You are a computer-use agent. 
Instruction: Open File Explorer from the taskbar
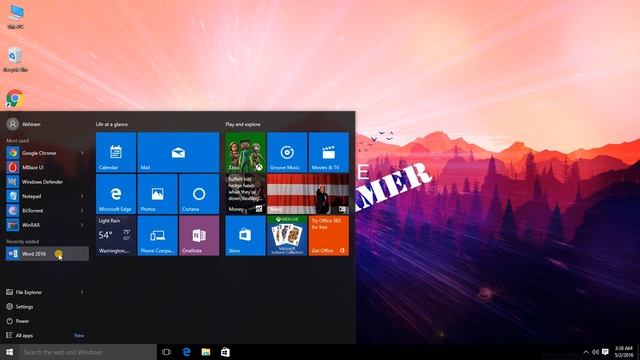pos(206,352)
